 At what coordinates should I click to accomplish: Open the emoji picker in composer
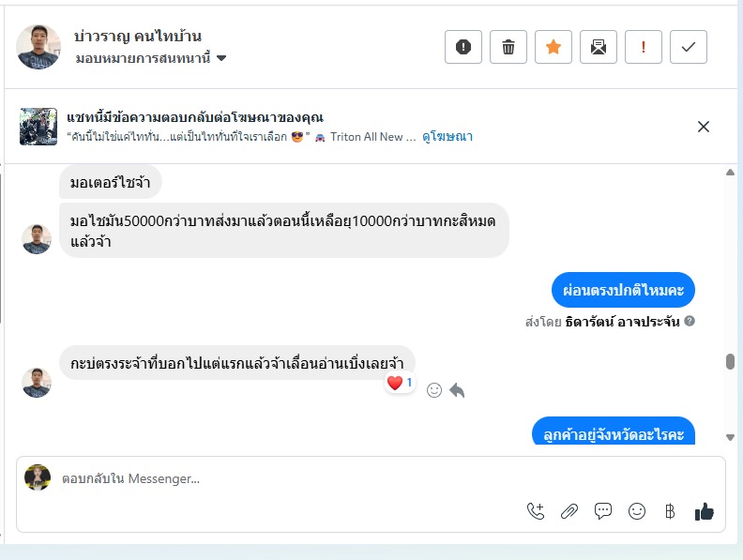coord(637,511)
